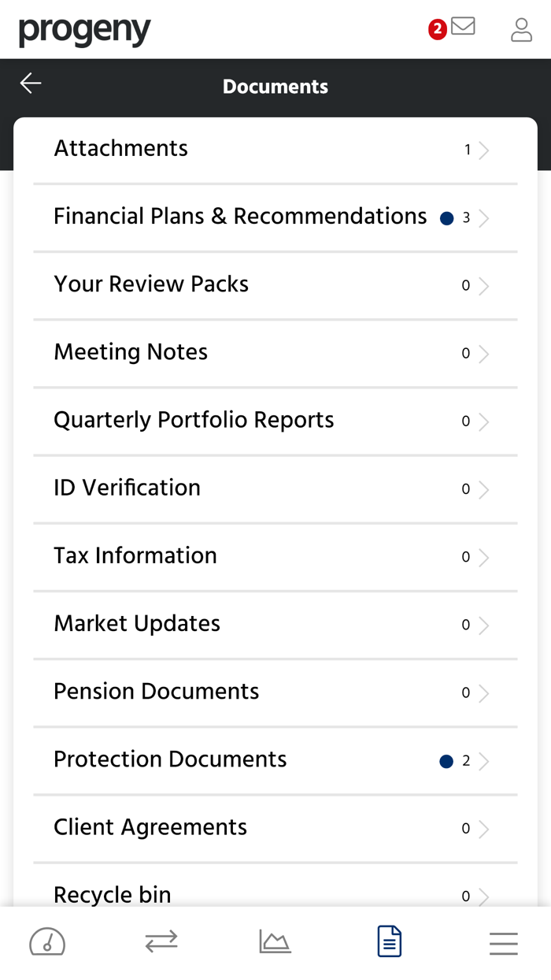
Task: Navigate back using the arrow
Action: pos(30,83)
